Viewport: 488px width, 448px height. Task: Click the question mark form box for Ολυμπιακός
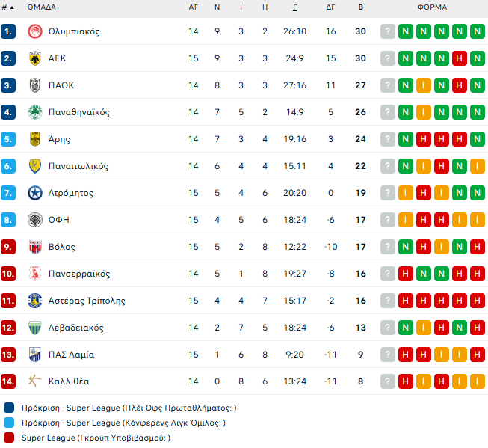(387, 31)
